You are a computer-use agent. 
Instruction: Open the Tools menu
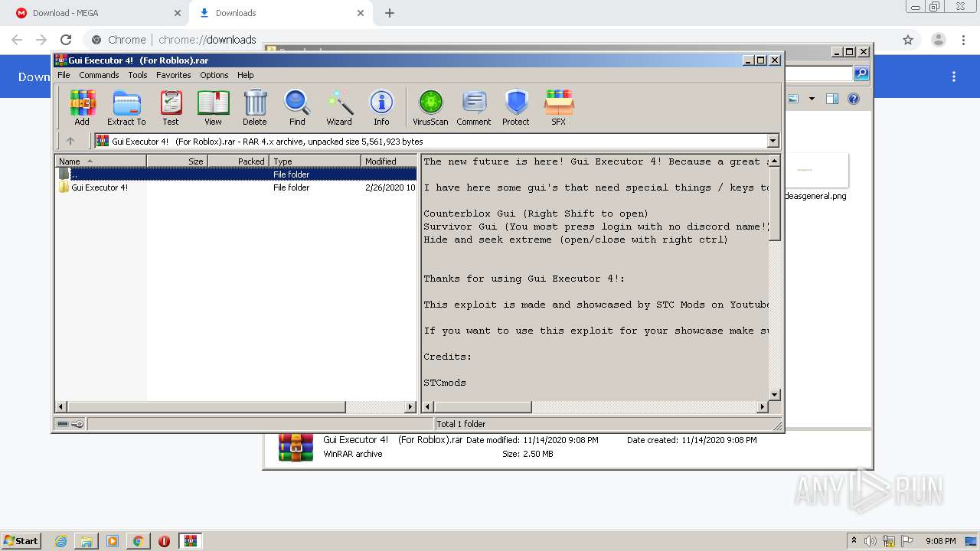click(138, 75)
